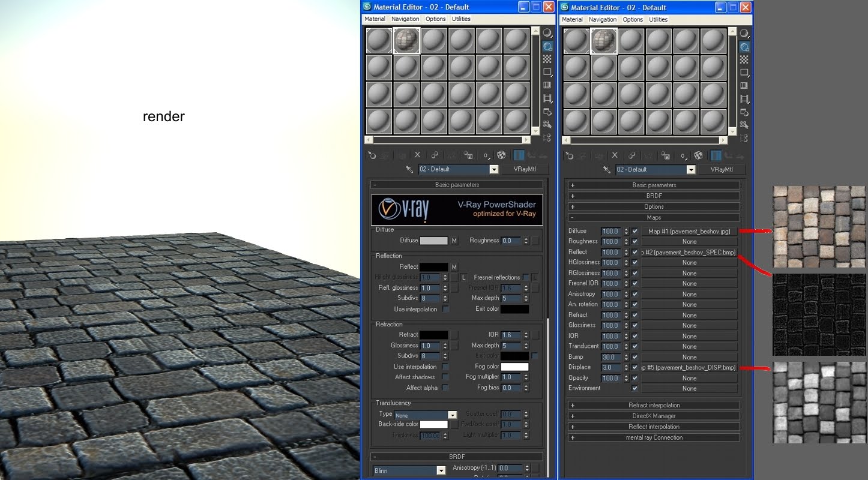Enable Affect shadows checkbox
The image size is (868, 480).
[x=445, y=377]
